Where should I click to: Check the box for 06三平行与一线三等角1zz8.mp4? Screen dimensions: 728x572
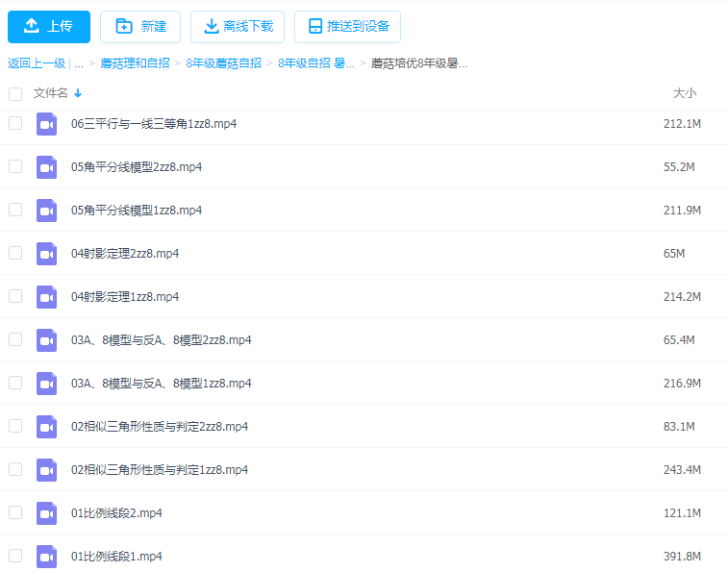(x=15, y=123)
